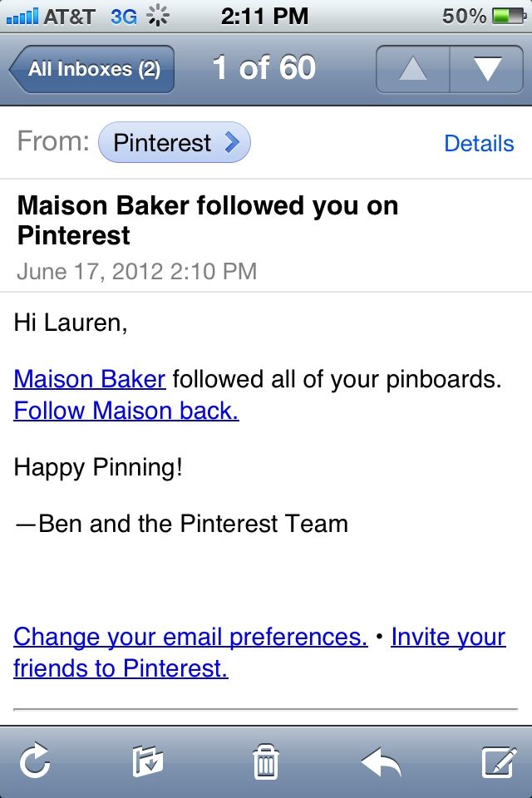Open Change your email preferences link
The height and width of the screenshot is (798, 532).
pyautogui.click(x=190, y=637)
